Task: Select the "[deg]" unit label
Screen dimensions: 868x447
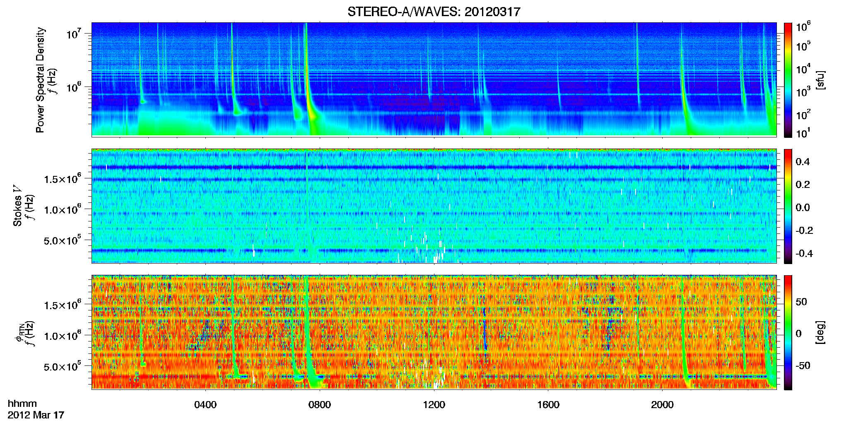Action: point(820,332)
